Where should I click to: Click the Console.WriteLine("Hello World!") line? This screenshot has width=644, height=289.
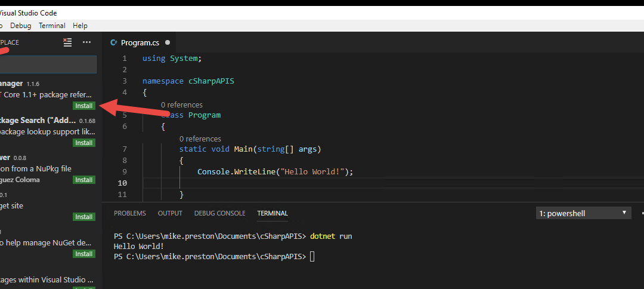click(275, 171)
